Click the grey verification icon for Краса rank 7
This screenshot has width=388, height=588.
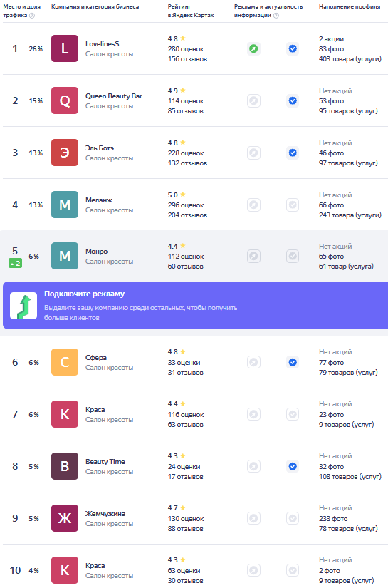[x=293, y=414]
